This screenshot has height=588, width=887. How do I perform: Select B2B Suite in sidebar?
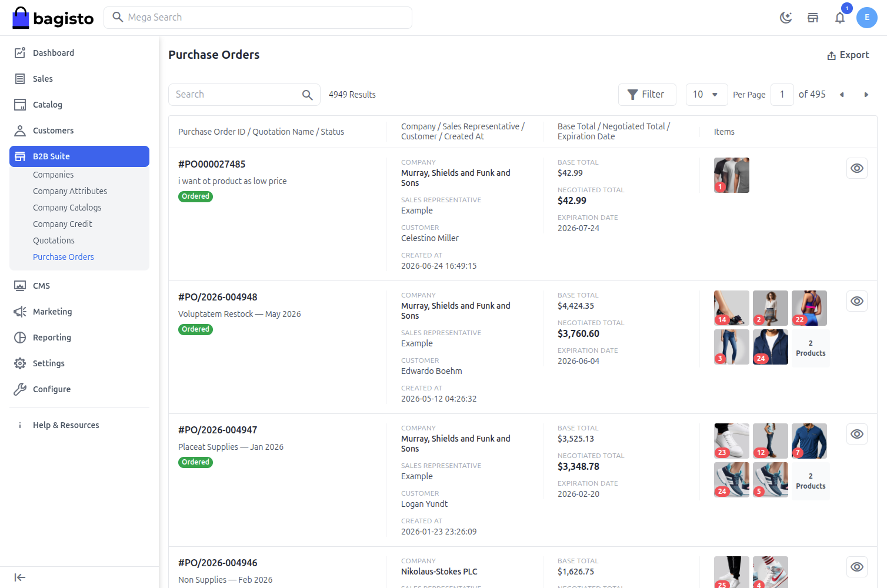coord(79,156)
